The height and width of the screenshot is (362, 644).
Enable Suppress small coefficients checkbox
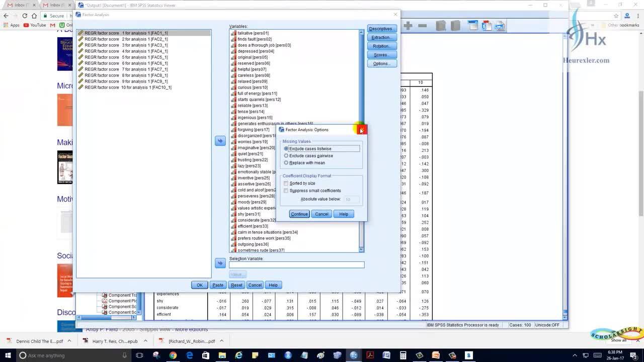tap(286, 191)
